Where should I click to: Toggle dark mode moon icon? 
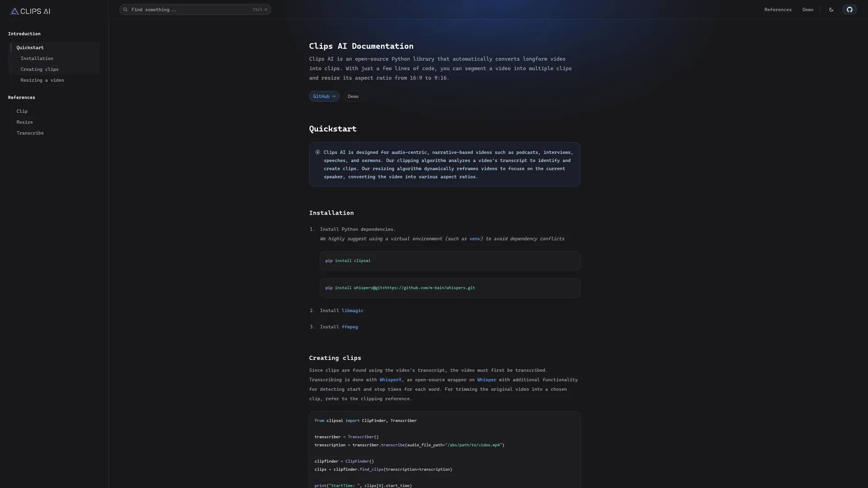tap(831, 9)
